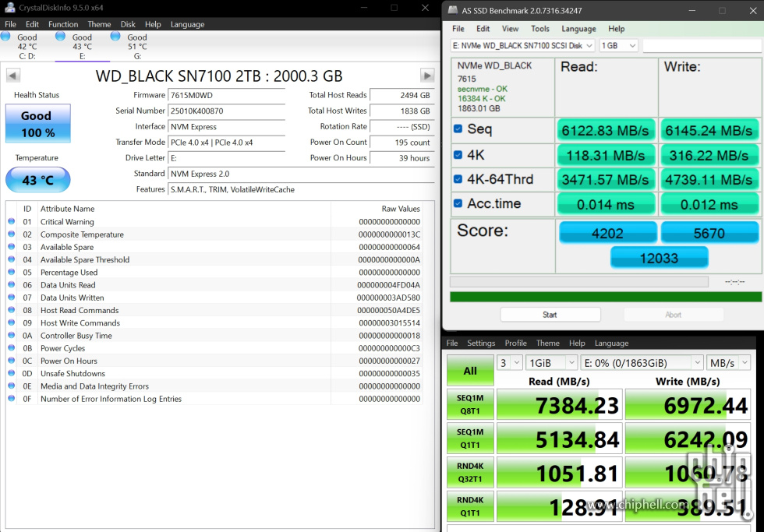Open the Profile menu in CrystalDiskMark
The width and height of the screenshot is (764, 532).
point(515,344)
